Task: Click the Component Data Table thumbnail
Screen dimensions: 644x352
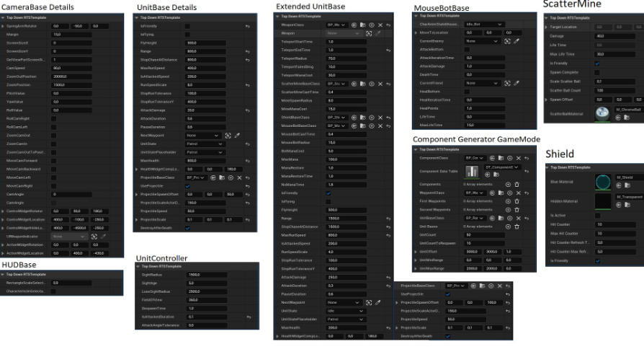Action: (x=473, y=172)
